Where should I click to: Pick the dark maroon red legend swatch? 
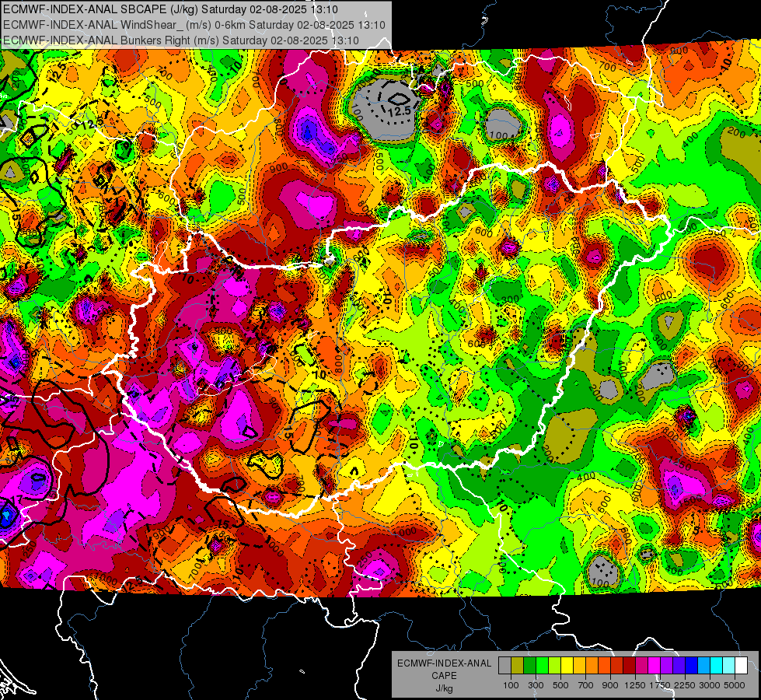[629, 666]
